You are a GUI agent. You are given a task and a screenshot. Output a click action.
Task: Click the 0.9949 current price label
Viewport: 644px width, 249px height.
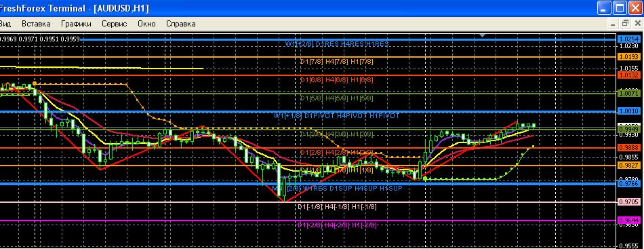(629, 129)
